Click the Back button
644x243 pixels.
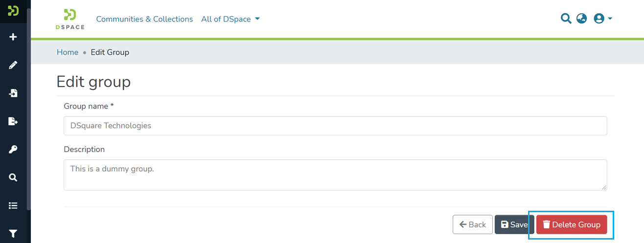[x=472, y=224]
